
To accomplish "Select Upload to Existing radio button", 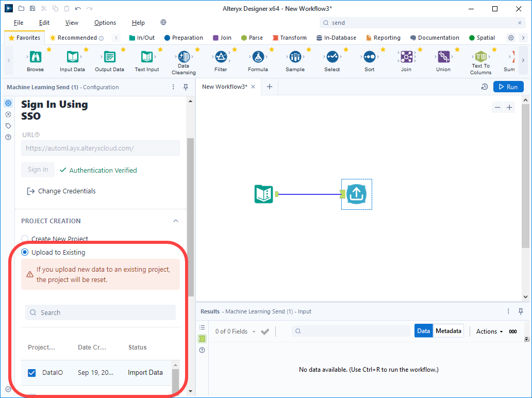I will click(x=25, y=252).
